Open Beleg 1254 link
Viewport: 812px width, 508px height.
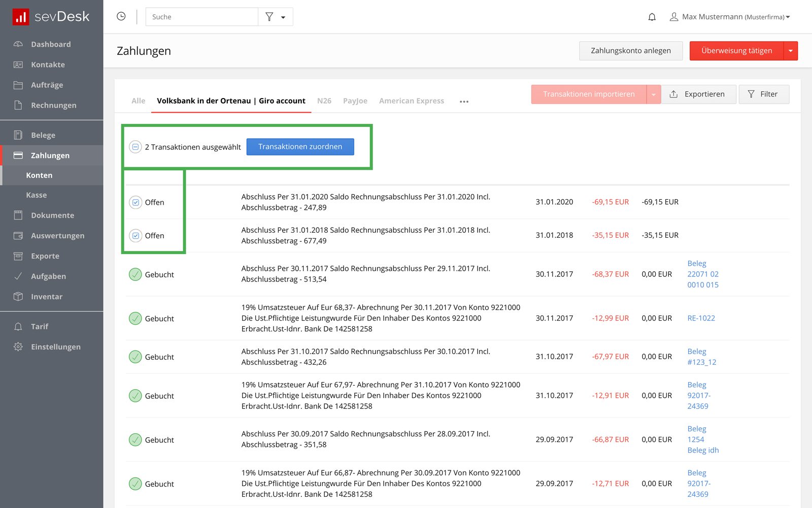point(697,434)
